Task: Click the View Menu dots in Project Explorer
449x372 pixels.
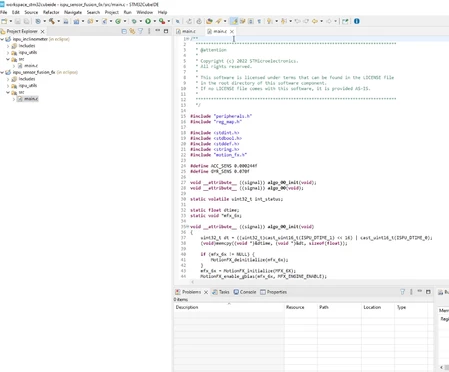Action: click(x=149, y=31)
